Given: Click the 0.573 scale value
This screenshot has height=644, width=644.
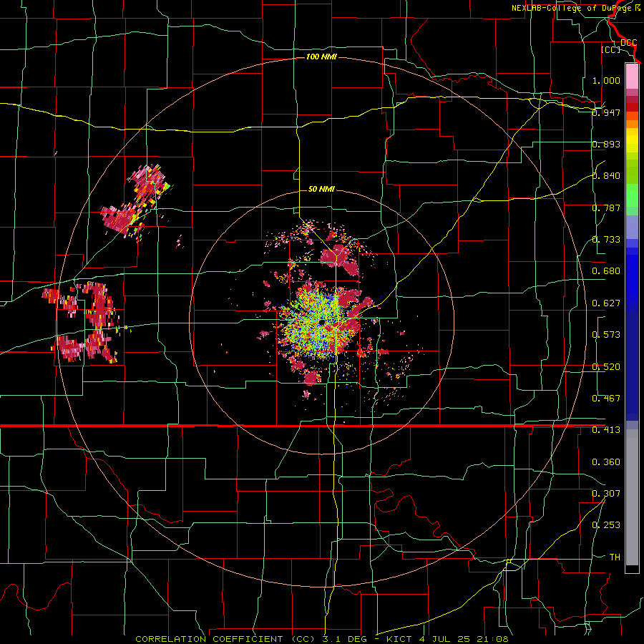Looking at the screenshot, I should pos(606,335).
